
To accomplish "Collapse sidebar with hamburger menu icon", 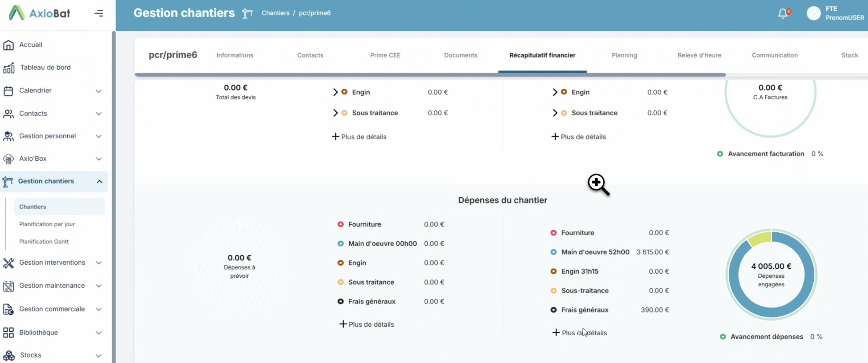I will tap(99, 13).
